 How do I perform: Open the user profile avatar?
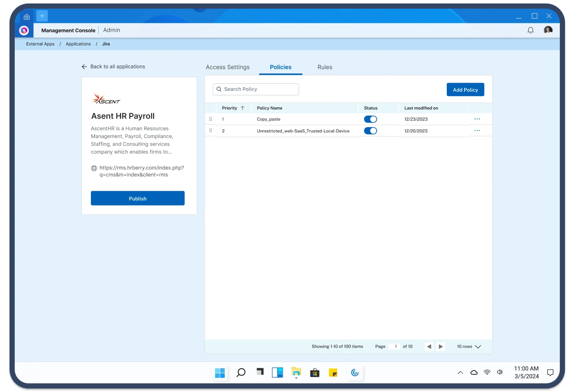[x=548, y=30]
